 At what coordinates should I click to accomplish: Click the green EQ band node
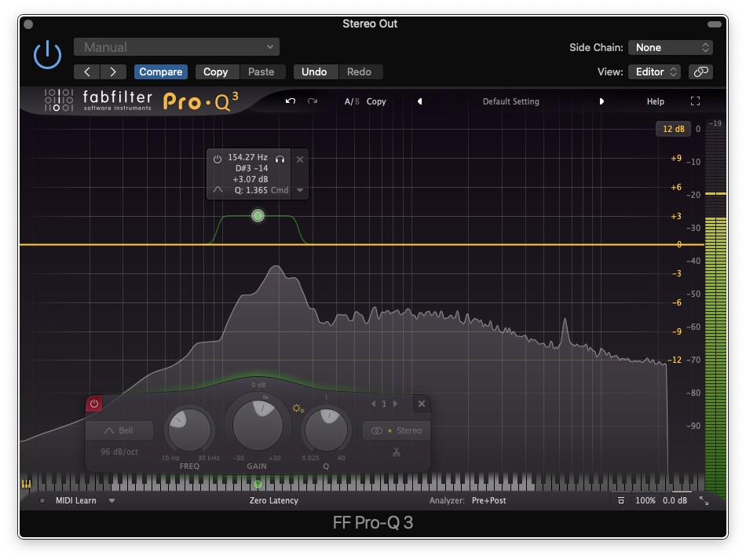[258, 216]
